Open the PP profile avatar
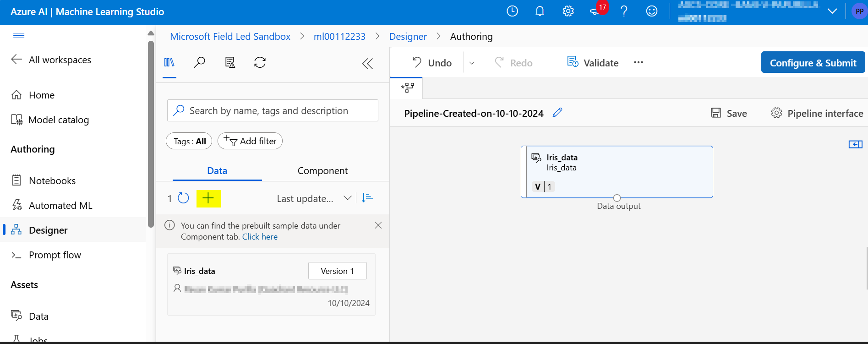 click(x=859, y=11)
